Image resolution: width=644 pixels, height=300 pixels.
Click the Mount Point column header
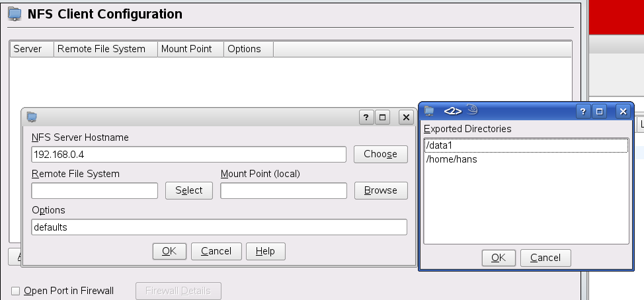(x=190, y=49)
